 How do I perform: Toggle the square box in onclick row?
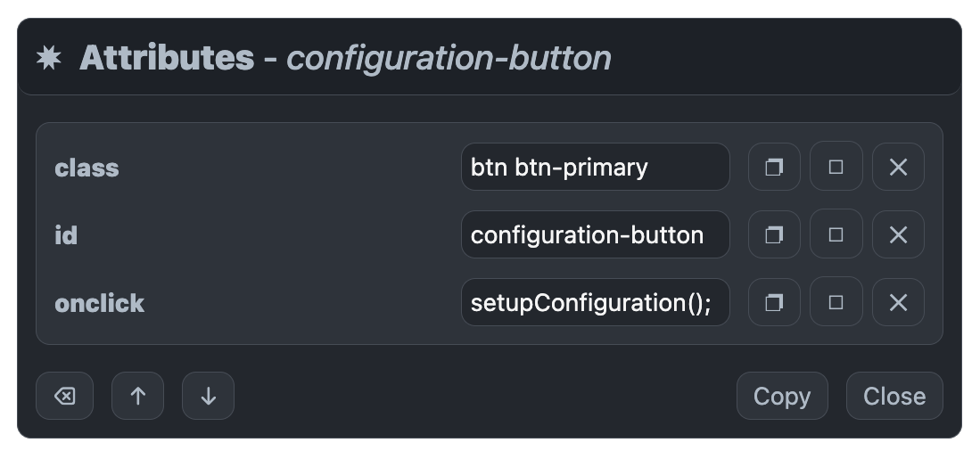click(836, 302)
